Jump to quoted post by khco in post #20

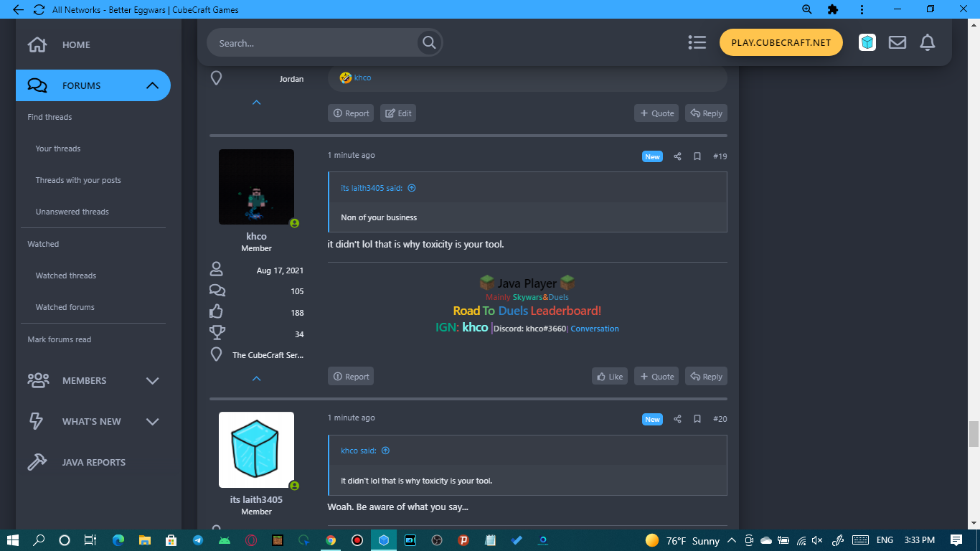[385, 451]
